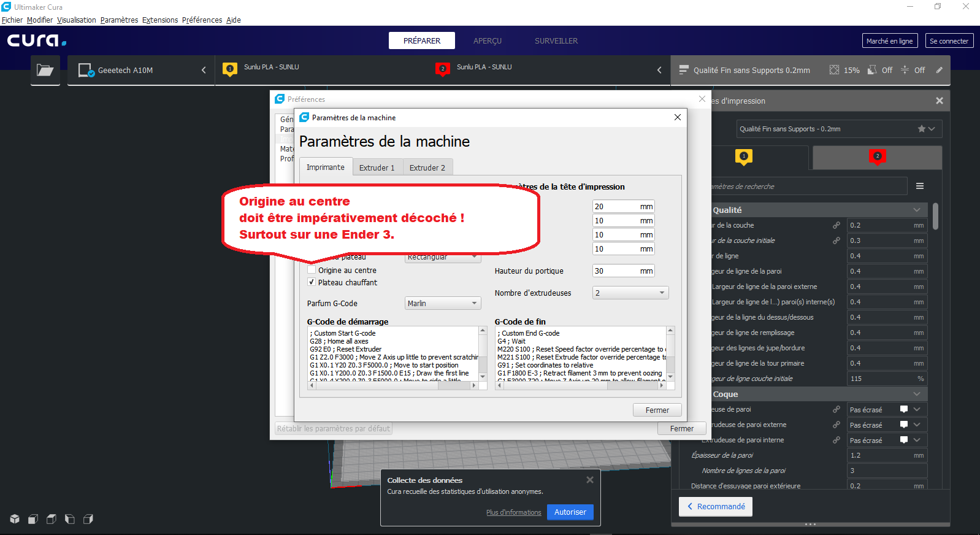Viewport: 980px width, 535px height.
Task: Click the Se connecter button
Action: tap(949, 40)
